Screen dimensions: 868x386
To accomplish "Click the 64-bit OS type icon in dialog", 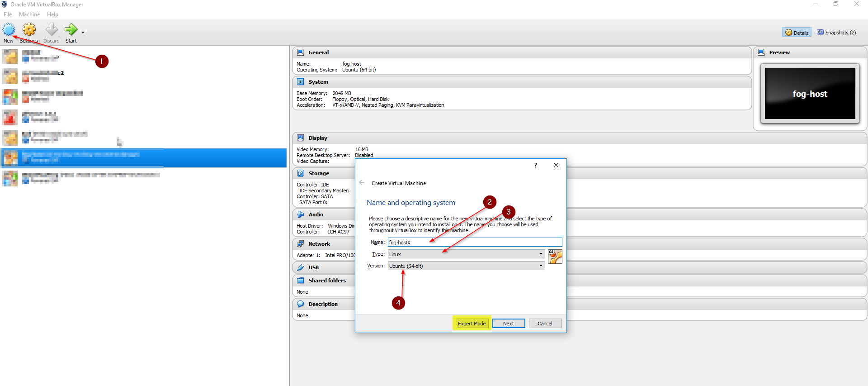I will click(555, 257).
